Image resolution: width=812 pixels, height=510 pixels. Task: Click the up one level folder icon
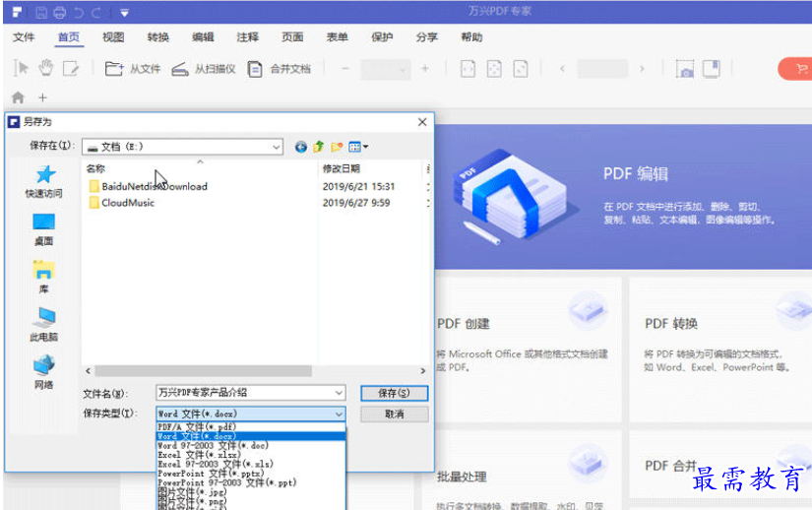(x=319, y=147)
